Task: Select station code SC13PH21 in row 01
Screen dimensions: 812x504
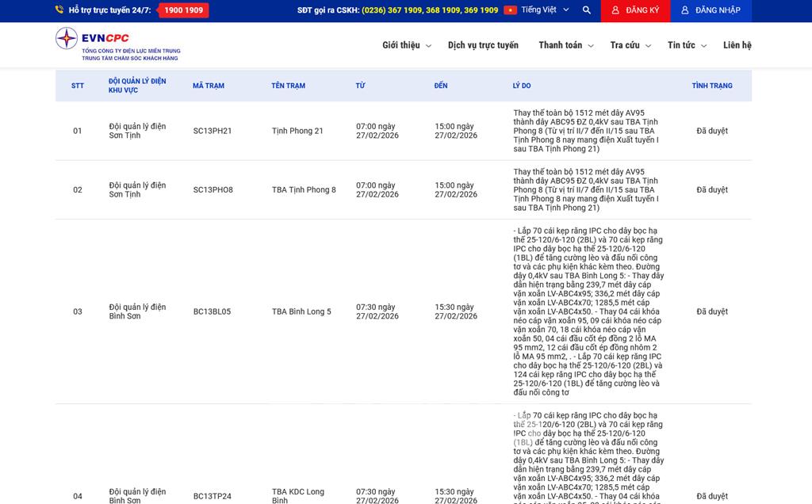Action: pyautogui.click(x=213, y=131)
